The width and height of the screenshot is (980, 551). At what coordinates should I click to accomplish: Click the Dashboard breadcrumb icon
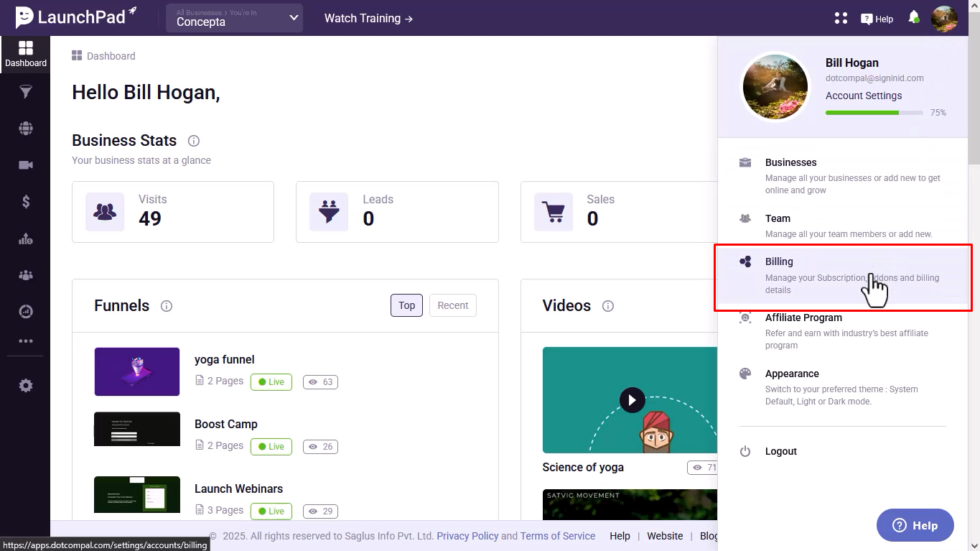coord(77,56)
